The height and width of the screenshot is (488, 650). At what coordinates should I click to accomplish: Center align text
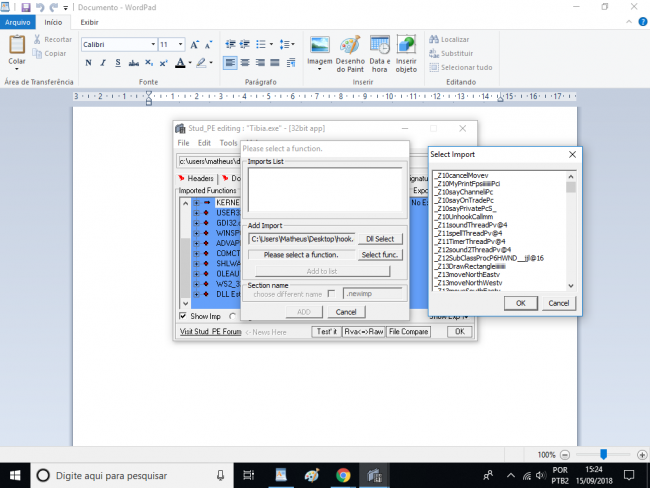point(245,63)
